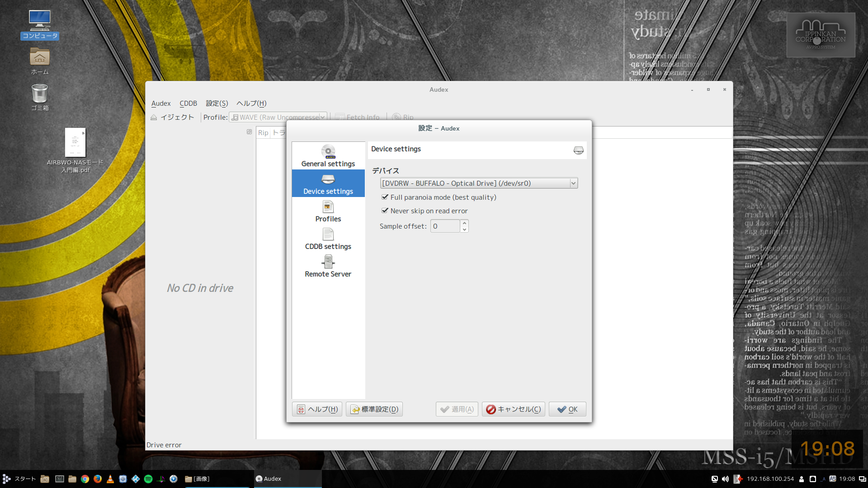
Task: Select Device settings in sidebar
Action: [x=328, y=184]
